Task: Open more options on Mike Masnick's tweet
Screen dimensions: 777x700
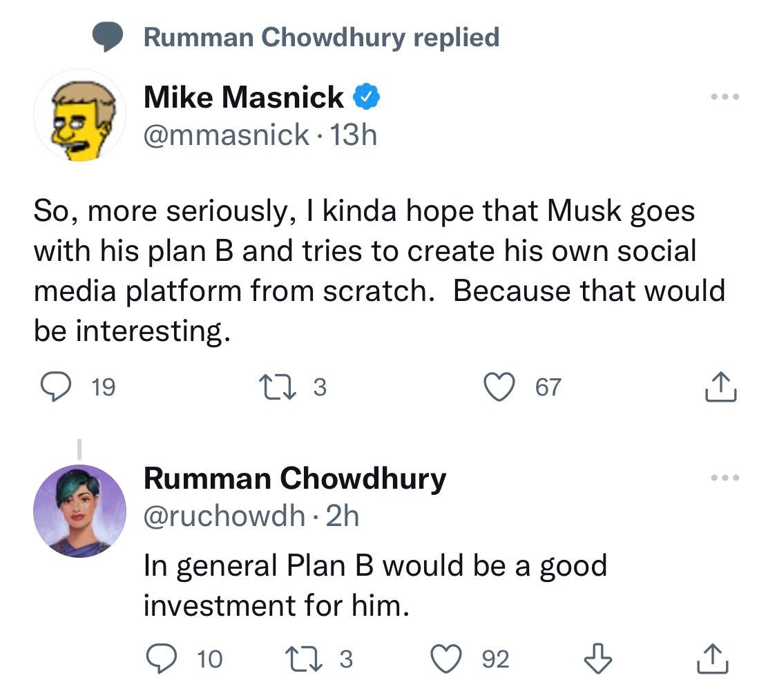Action: point(725,97)
